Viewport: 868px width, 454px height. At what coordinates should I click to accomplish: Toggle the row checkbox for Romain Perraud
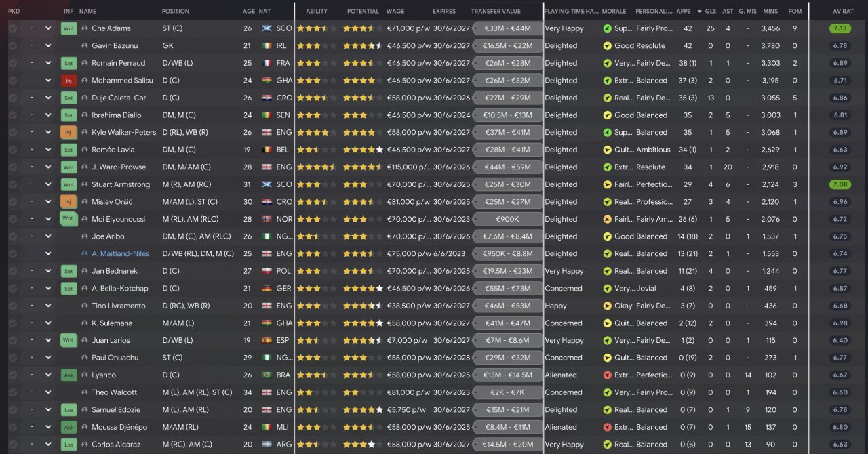coord(13,63)
